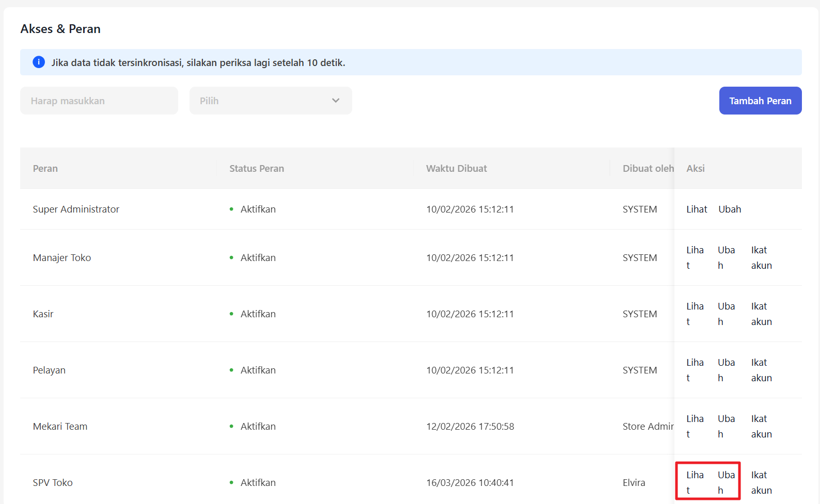Click Lihat for Super Administrator role
Image resolution: width=820 pixels, height=504 pixels.
click(697, 209)
